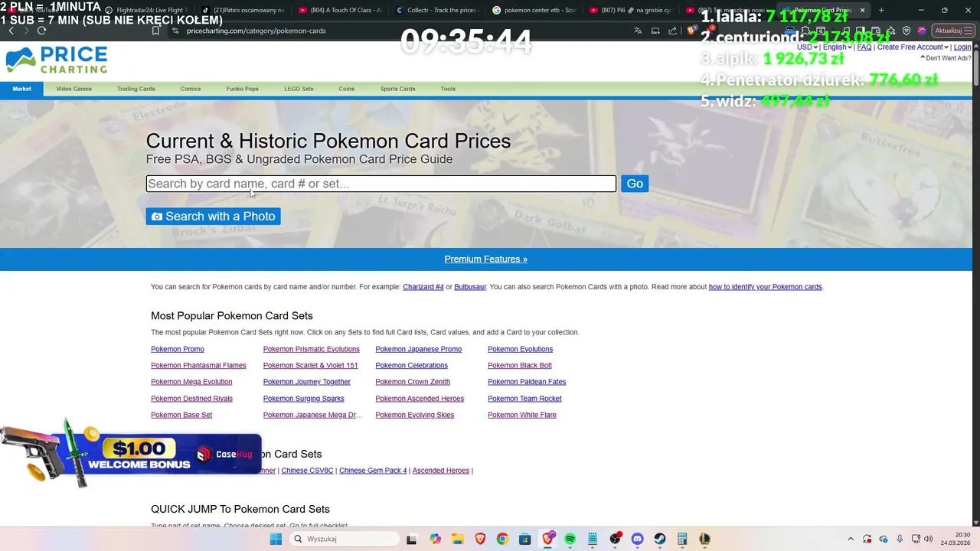Viewport: 980px width, 551px height.
Task: Click the browser back arrow
Action: [11, 31]
